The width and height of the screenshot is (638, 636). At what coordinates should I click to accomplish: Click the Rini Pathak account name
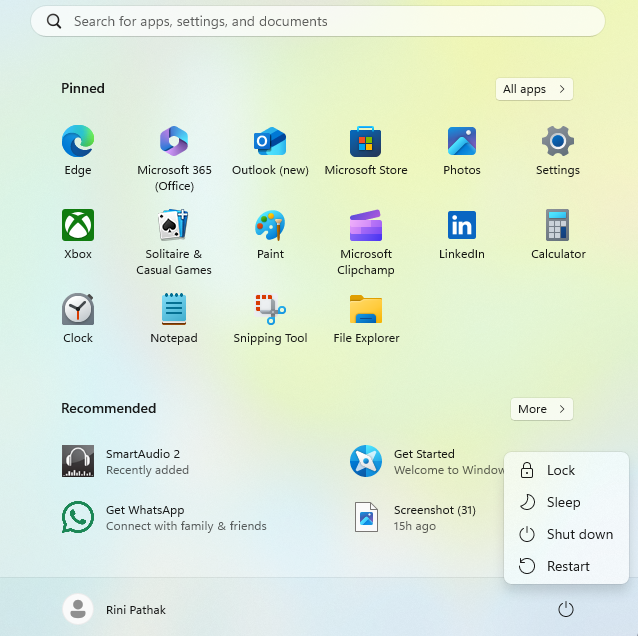(x=136, y=610)
